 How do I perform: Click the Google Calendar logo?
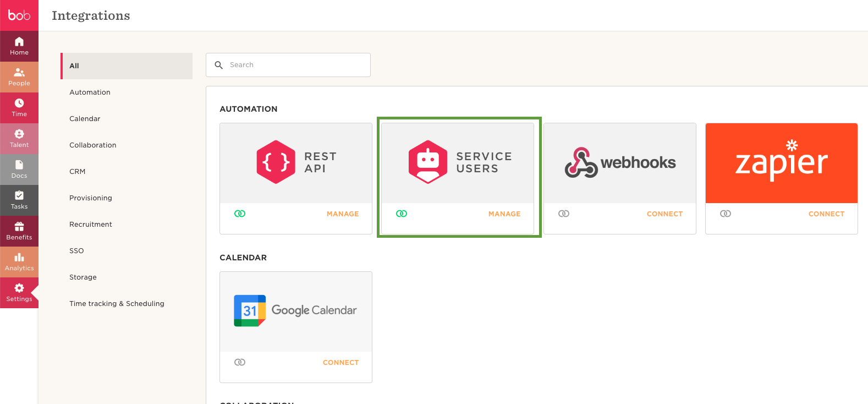[x=295, y=310]
